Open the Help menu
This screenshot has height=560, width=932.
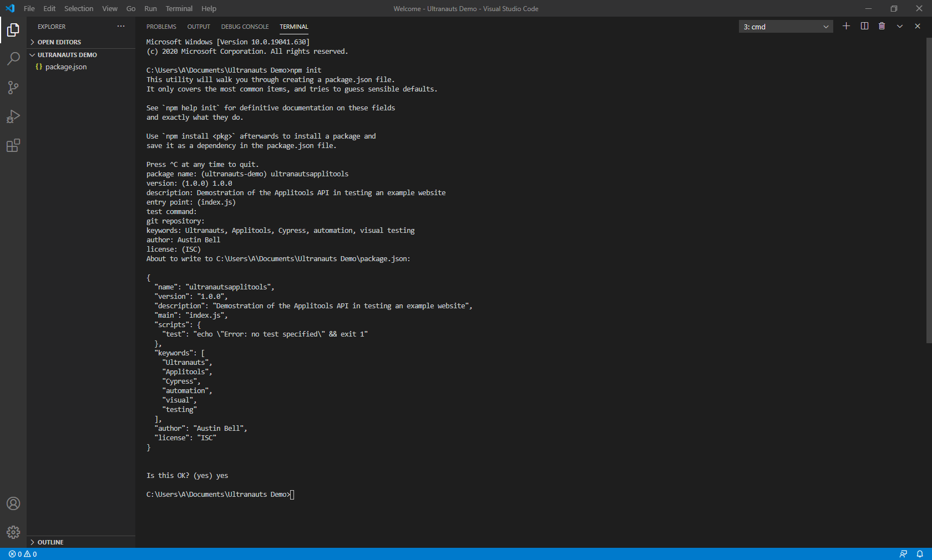pyautogui.click(x=209, y=8)
